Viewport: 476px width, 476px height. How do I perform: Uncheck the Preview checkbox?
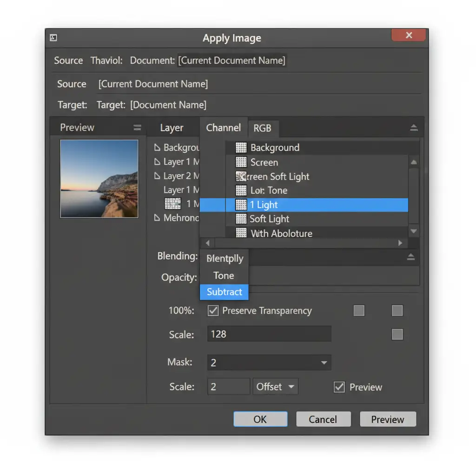pos(339,387)
